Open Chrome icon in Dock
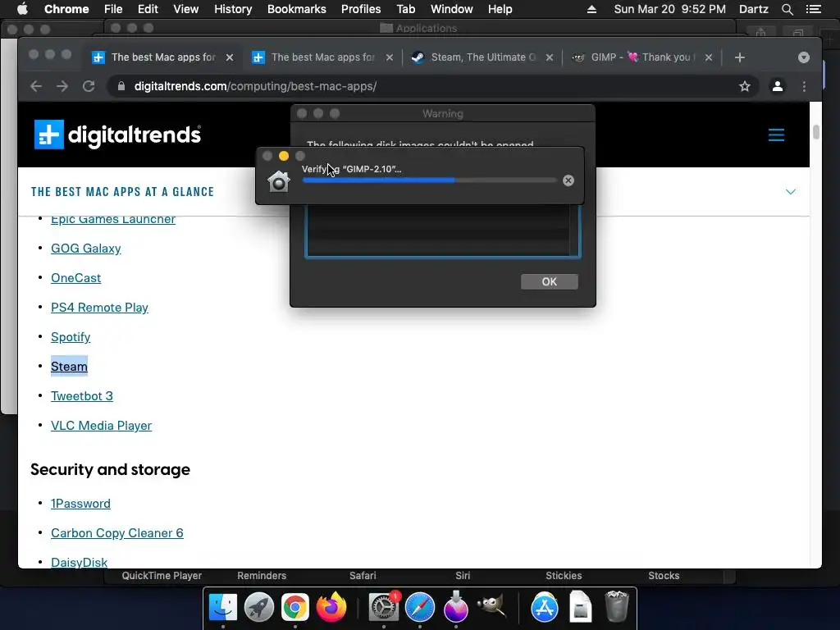The width and height of the screenshot is (840, 630). [x=295, y=607]
